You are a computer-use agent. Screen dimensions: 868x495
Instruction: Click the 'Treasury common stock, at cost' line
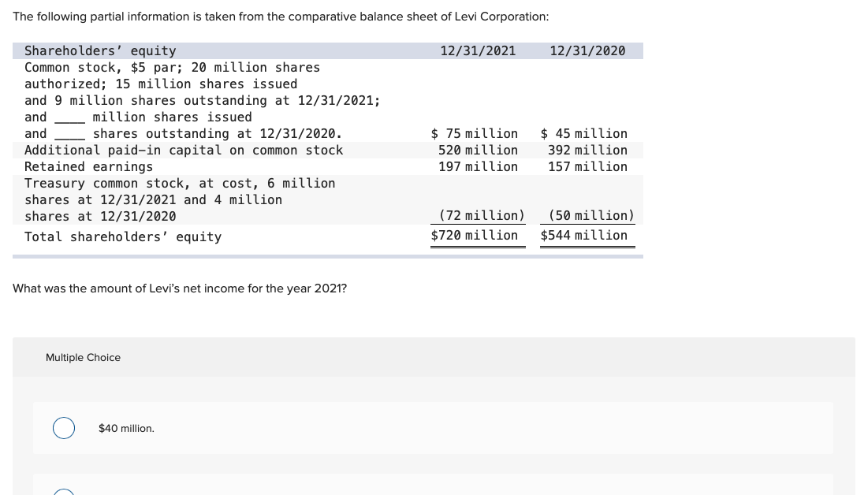coord(180,184)
